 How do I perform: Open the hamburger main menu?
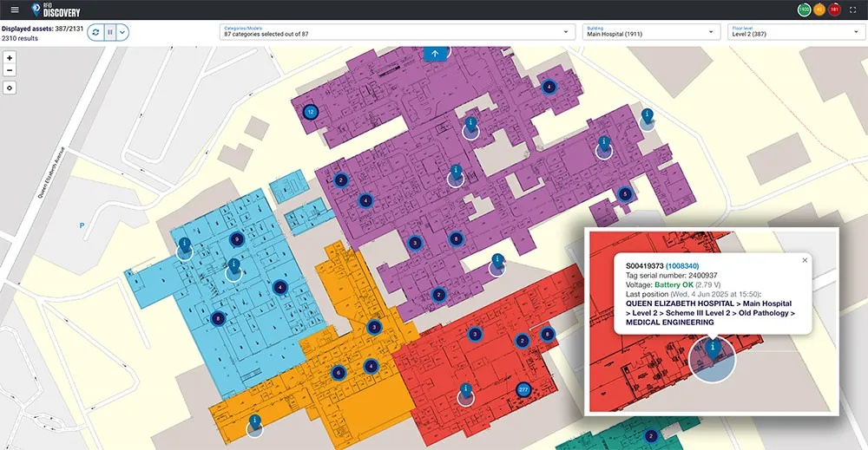pyautogui.click(x=15, y=10)
